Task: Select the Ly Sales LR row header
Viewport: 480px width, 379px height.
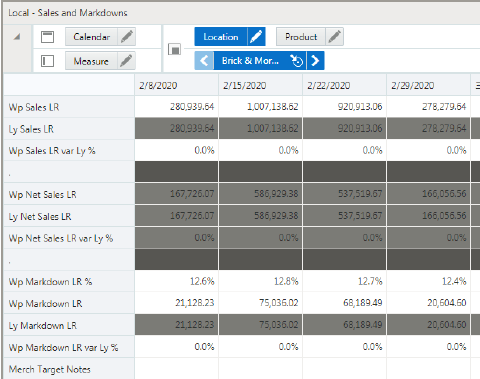Action: [69, 129]
